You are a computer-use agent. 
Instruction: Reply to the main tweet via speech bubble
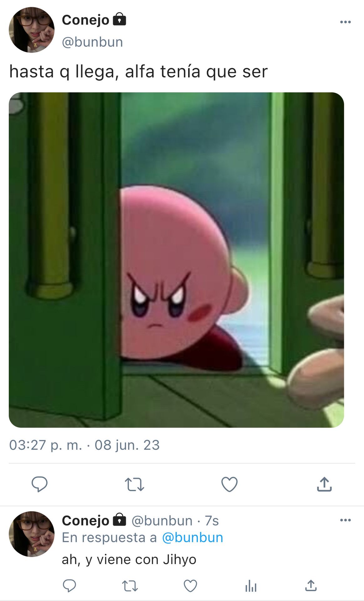[39, 484]
